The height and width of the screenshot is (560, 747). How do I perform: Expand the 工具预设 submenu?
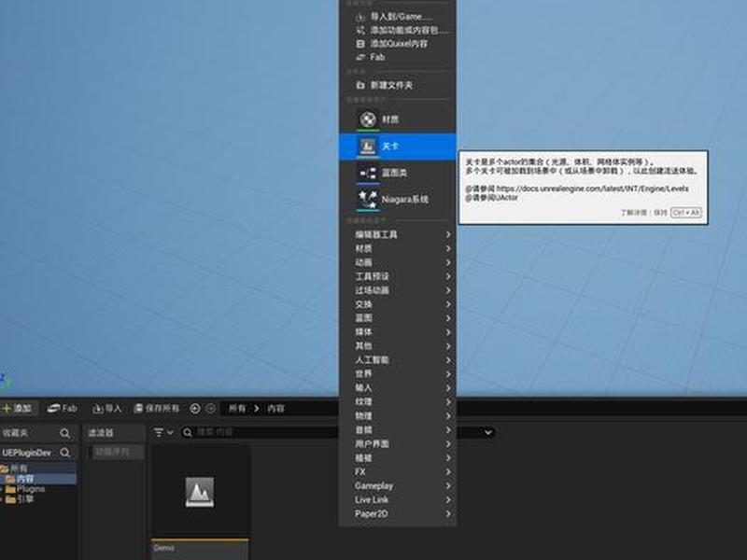[x=398, y=276]
